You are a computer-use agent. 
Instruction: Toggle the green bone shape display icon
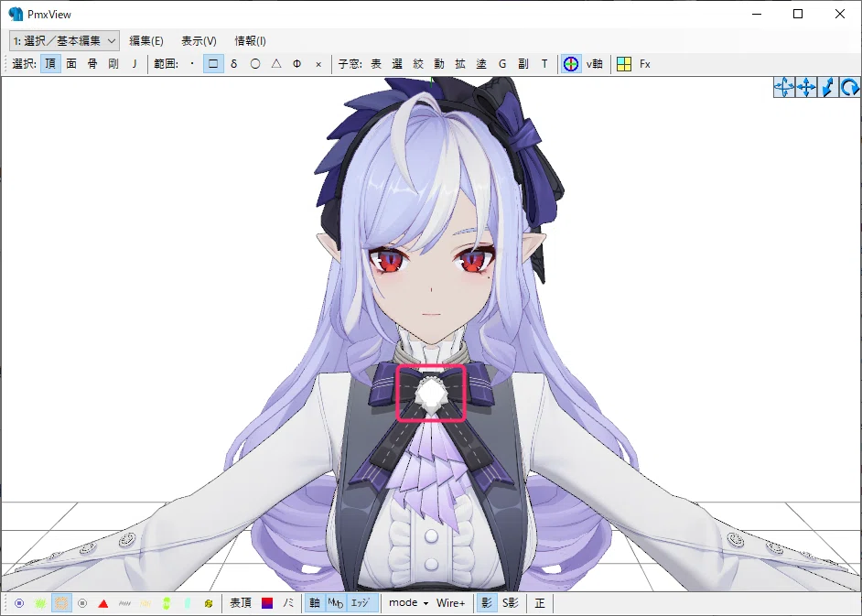point(167,603)
